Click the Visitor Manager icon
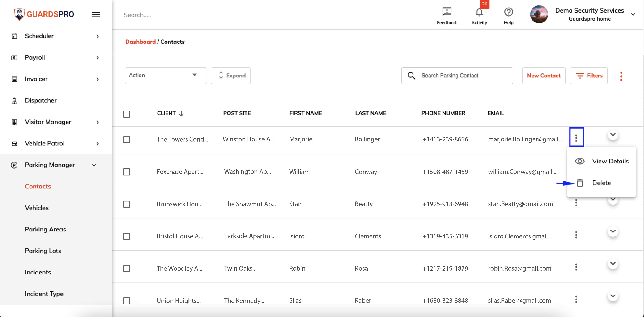The width and height of the screenshot is (644, 317). click(14, 122)
